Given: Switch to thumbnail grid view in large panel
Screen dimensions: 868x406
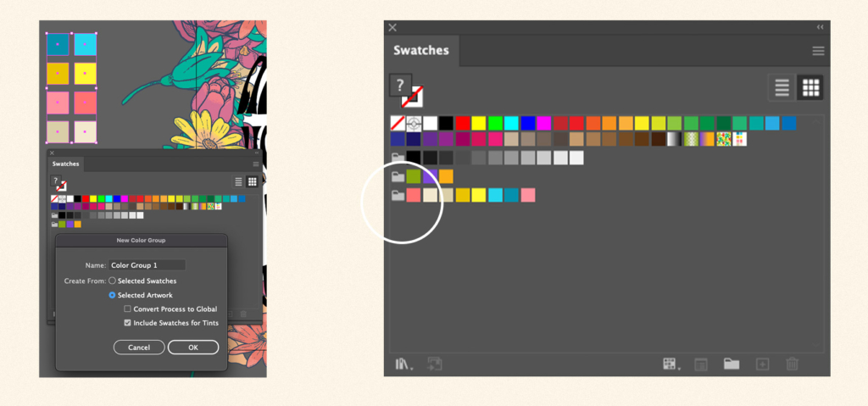Looking at the screenshot, I should (810, 87).
